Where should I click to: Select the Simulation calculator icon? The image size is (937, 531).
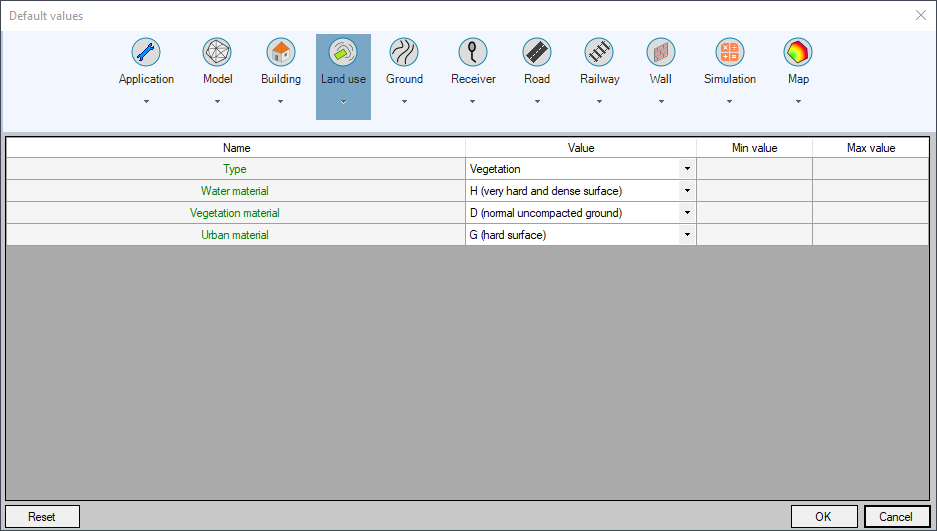[730, 53]
